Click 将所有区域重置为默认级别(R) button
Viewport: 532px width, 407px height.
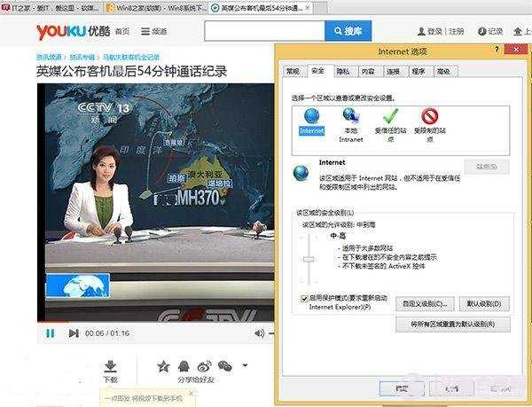click(453, 325)
